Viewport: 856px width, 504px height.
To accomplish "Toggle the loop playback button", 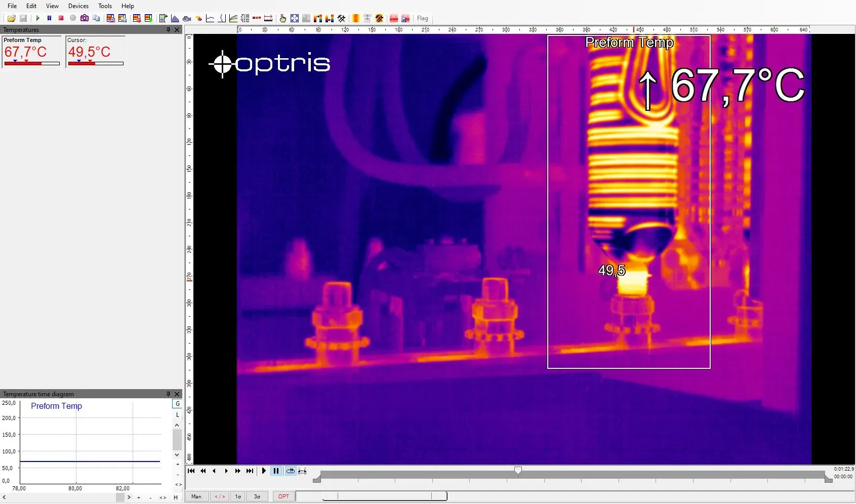I will tap(290, 471).
